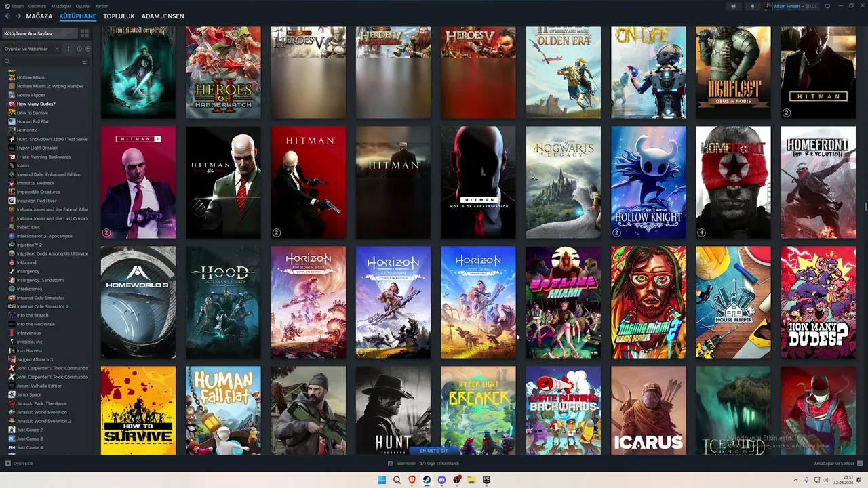Select Icewind Dale: Enhanced Edition list entry

[49, 174]
